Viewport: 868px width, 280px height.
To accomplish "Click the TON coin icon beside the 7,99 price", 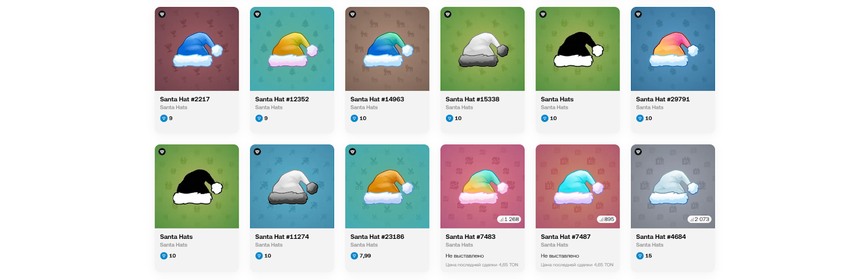I will [354, 256].
